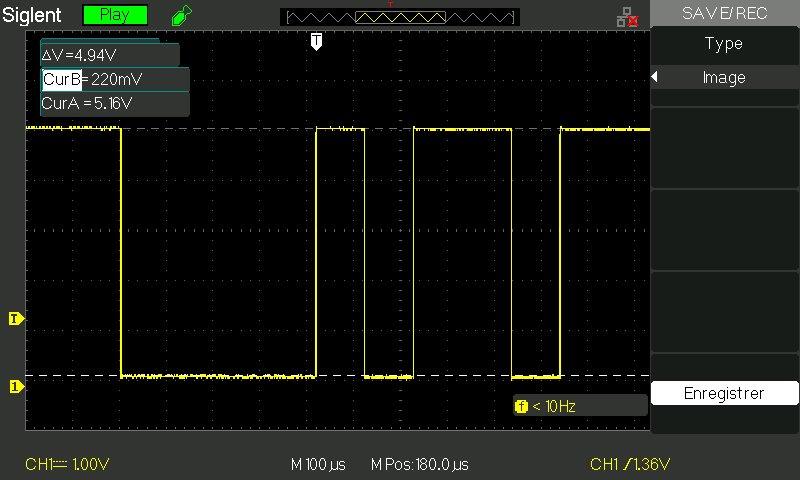This screenshot has height=480, width=800.
Task: Click the green USB device icon
Action: 180,16
